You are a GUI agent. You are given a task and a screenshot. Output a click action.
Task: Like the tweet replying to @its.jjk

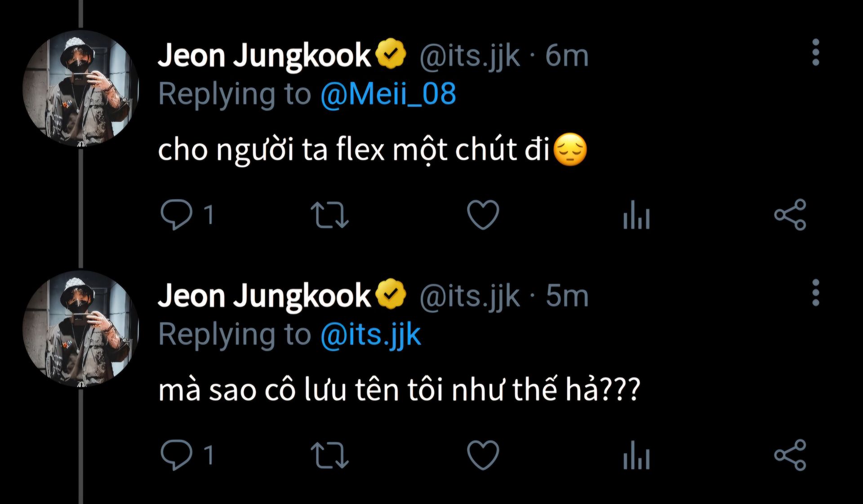tap(483, 455)
